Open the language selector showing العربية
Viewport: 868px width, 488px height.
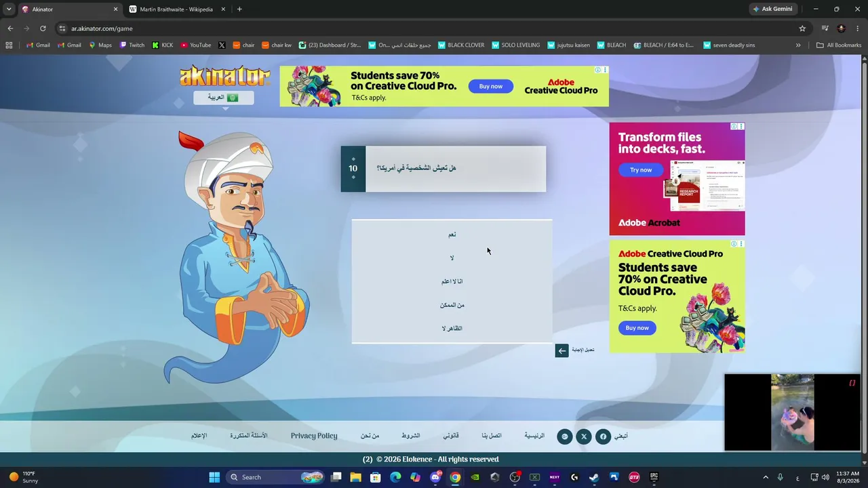[x=224, y=98]
